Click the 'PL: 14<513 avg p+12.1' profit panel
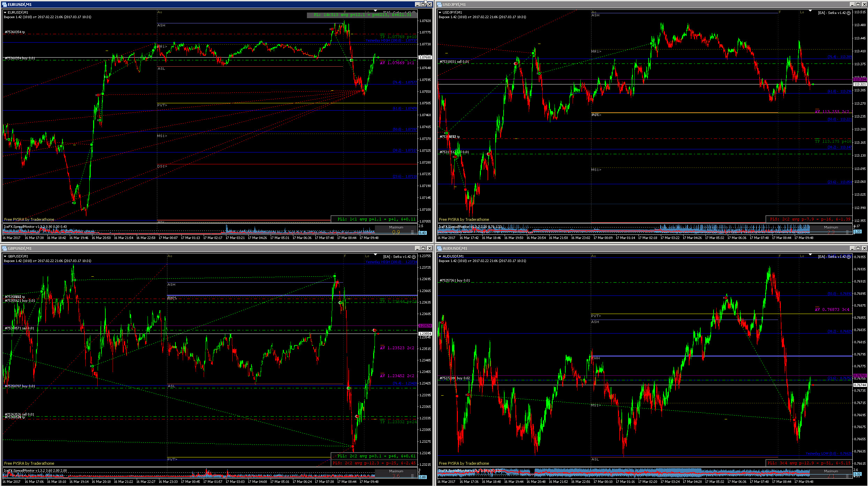The width and height of the screenshot is (868, 486). [x=362, y=15]
